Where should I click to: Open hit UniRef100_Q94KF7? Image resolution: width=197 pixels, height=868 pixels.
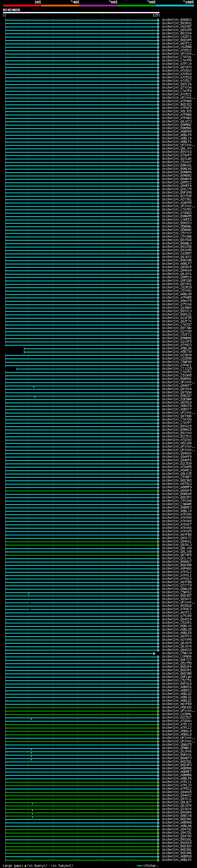(x=177, y=386)
